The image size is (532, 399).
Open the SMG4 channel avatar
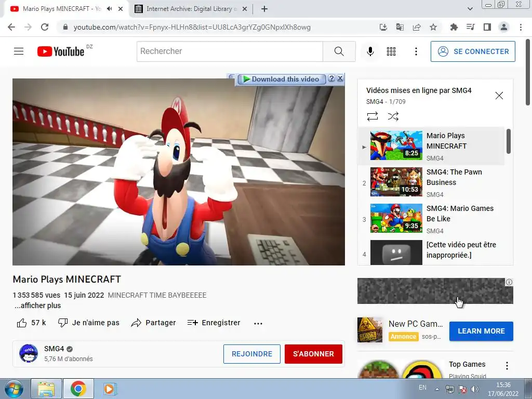point(29,353)
